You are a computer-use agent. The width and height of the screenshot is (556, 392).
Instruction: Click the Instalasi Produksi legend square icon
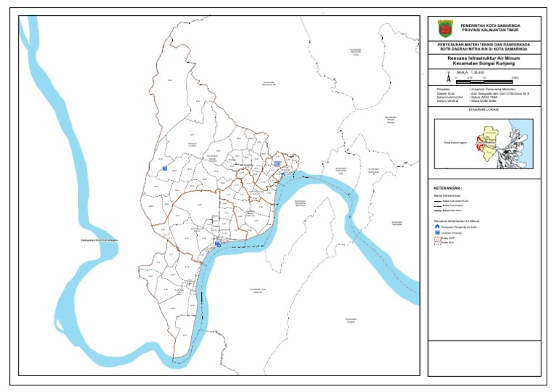click(437, 233)
